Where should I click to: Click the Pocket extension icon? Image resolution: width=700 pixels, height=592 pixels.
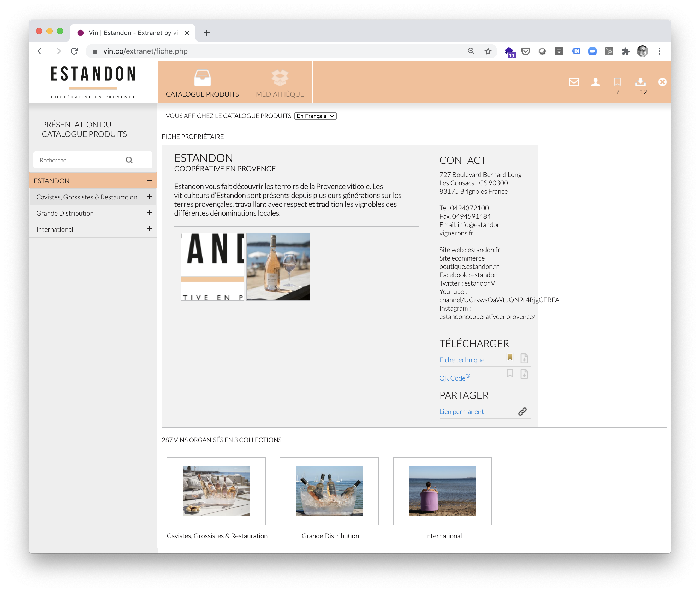pyautogui.click(x=525, y=51)
